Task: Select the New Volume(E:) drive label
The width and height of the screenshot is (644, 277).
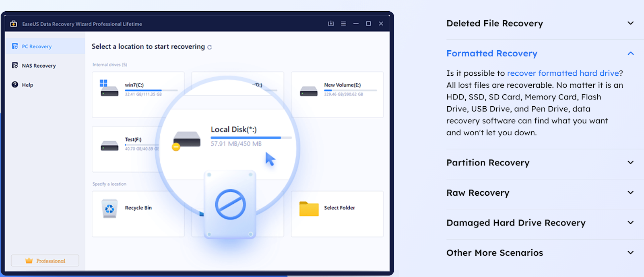Action: point(343,85)
